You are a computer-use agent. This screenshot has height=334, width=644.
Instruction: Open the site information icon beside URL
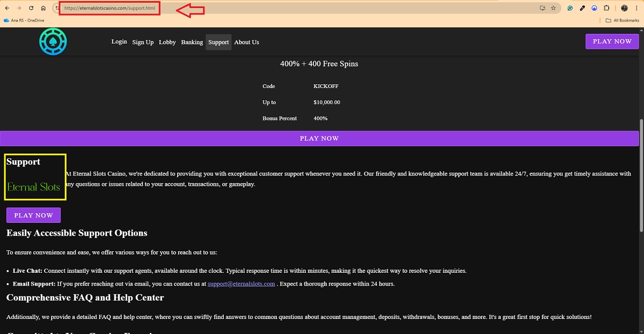[57, 8]
